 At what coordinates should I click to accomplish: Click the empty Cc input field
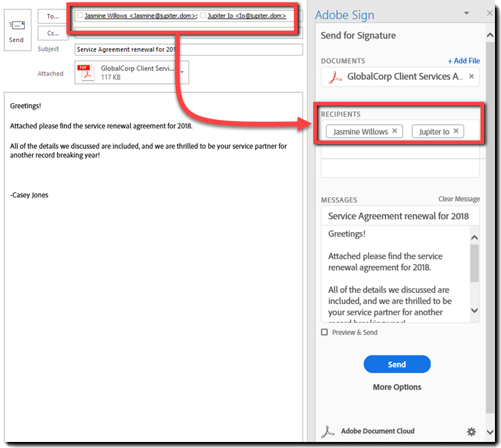pos(188,33)
